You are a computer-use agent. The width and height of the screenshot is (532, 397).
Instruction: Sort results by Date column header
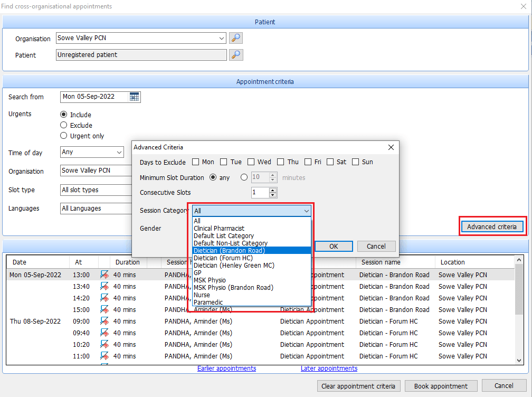38,262
